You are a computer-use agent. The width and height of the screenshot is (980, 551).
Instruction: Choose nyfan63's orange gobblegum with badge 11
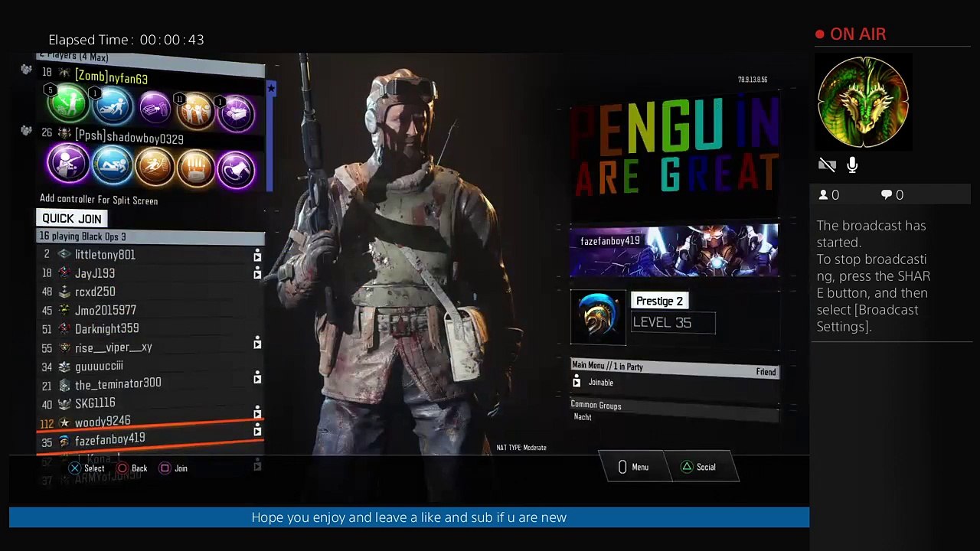pos(194,111)
